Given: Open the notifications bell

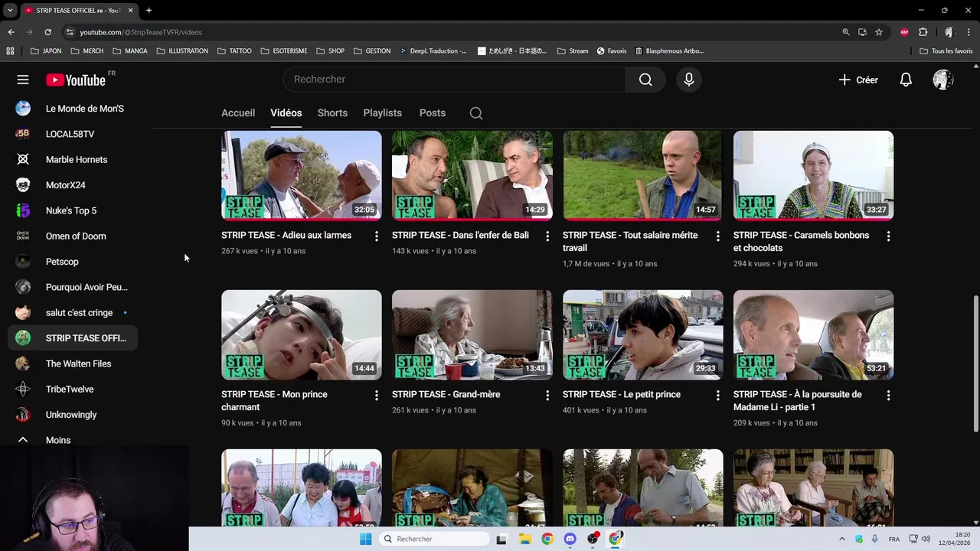Looking at the screenshot, I should (906, 80).
